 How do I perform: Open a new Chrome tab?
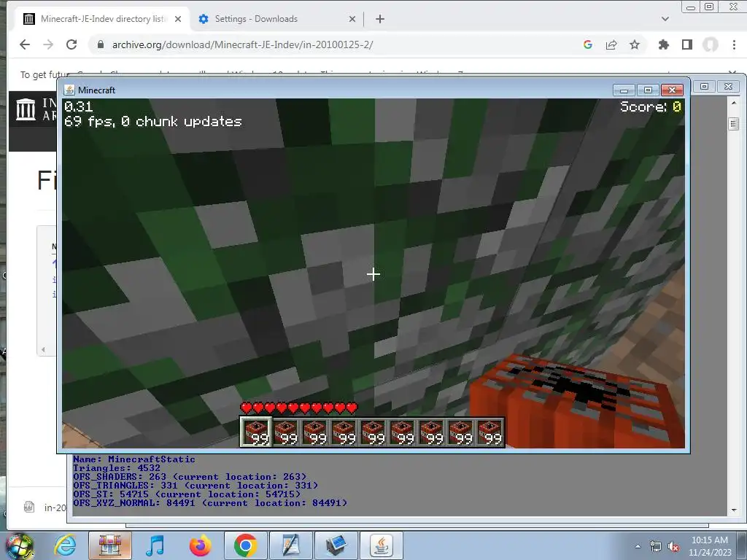pyautogui.click(x=379, y=19)
